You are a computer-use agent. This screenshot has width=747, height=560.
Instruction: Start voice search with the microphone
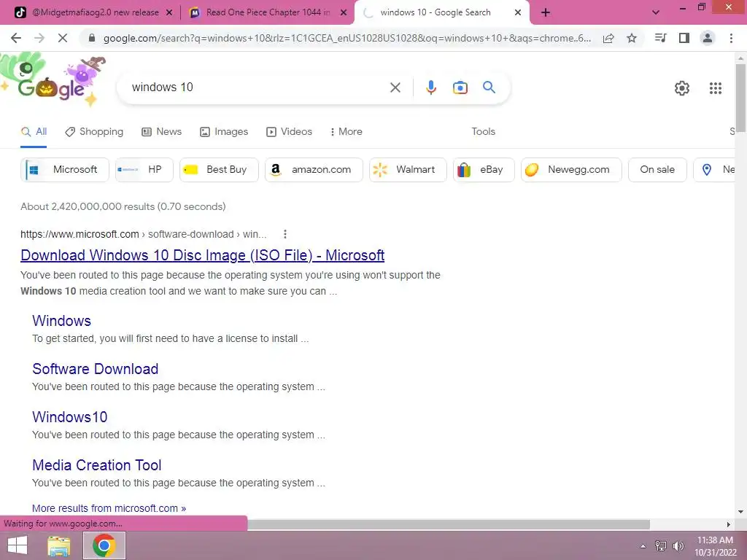pyautogui.click(x=430, y=87)
